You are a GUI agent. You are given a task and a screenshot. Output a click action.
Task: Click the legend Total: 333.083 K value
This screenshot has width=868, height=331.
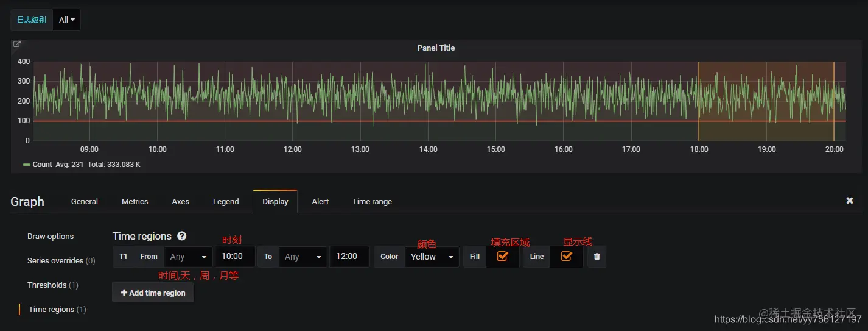tap(114, 165)
